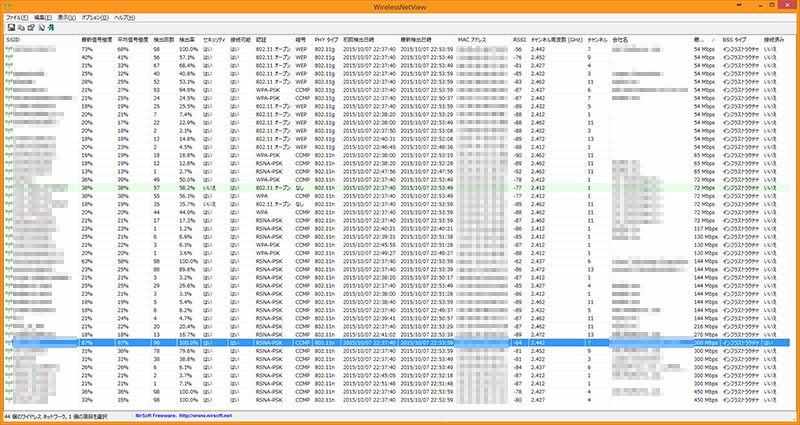The image size is (800, 425).
Task: Click the signal icon of the first network row
Action: click(x=8, y=48)
